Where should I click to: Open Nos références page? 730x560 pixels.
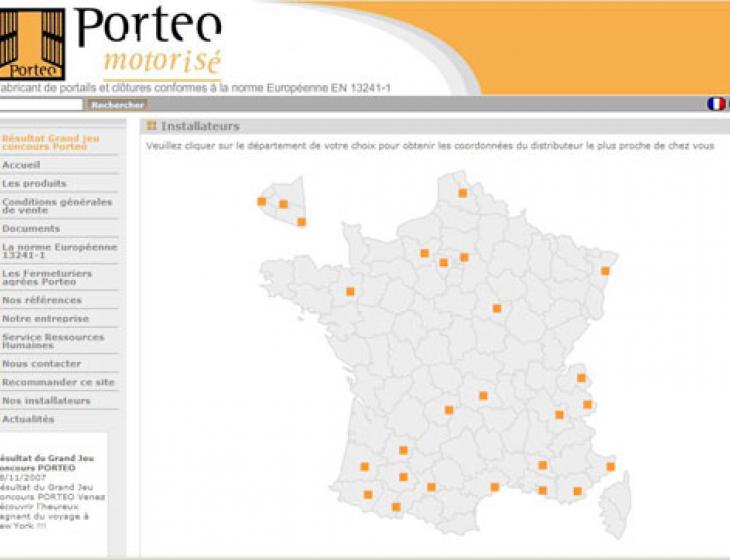41,300
